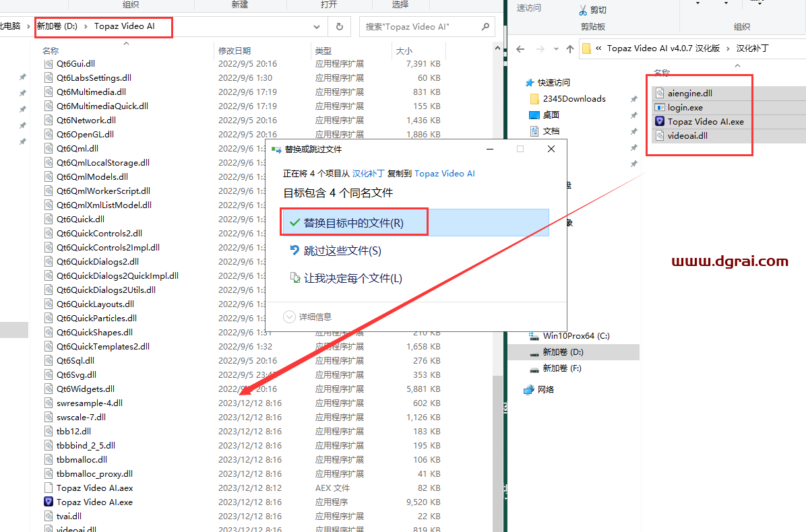The width and height of the screenshot is (806, 532).
Task: Open address bar history dropdown in left window
Action: click(317, 27)
